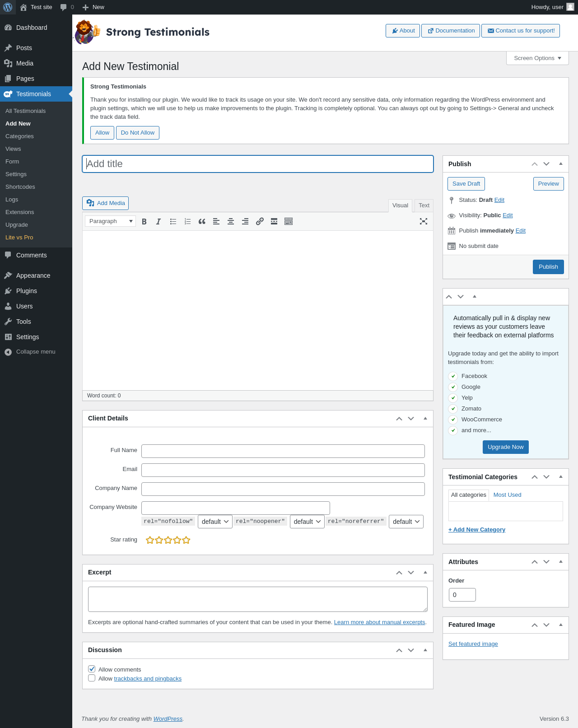Switch to the Text editor tab
Screen dimensions: 578x728
424,205
